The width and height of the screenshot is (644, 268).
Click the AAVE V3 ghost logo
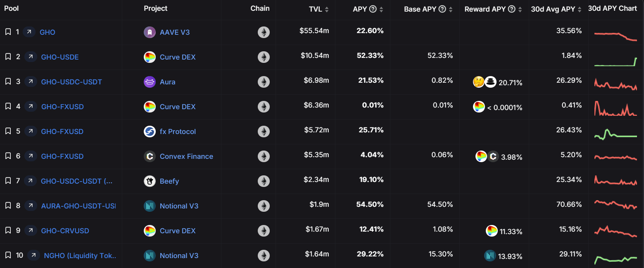tap(150, 32)
